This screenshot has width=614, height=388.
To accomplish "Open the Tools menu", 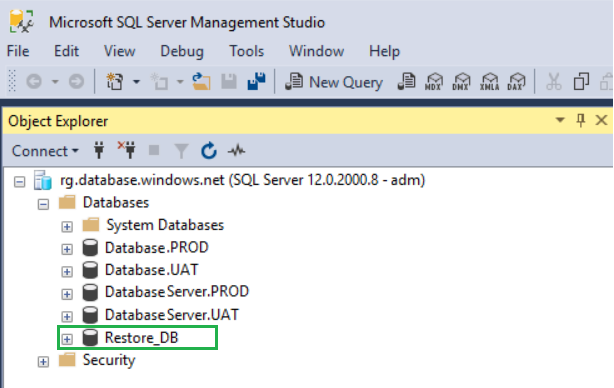I will click(246, 51).
